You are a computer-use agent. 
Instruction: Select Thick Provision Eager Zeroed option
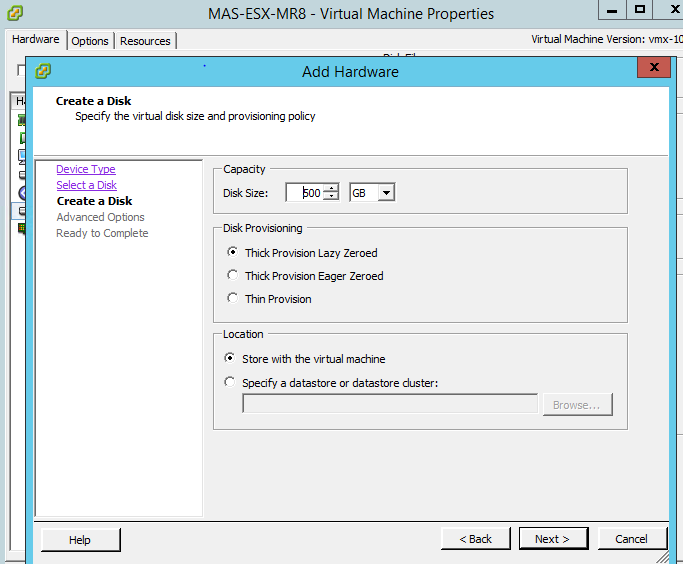[233, 275]
